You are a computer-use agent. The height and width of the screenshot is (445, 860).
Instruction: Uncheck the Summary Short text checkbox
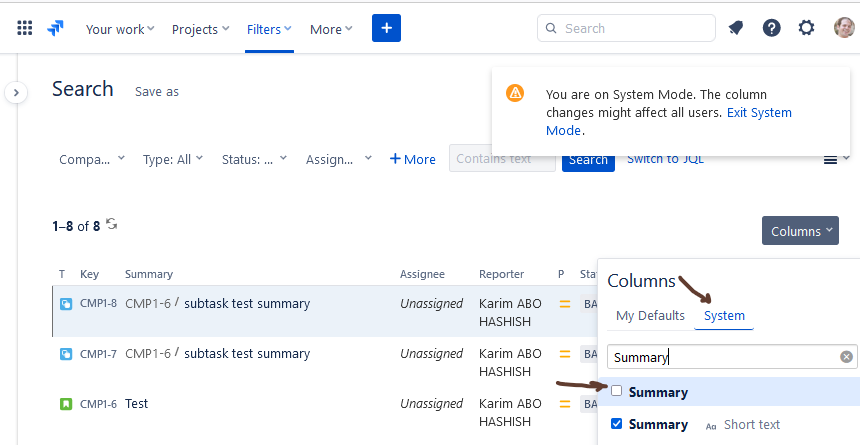tap(616, 424)
